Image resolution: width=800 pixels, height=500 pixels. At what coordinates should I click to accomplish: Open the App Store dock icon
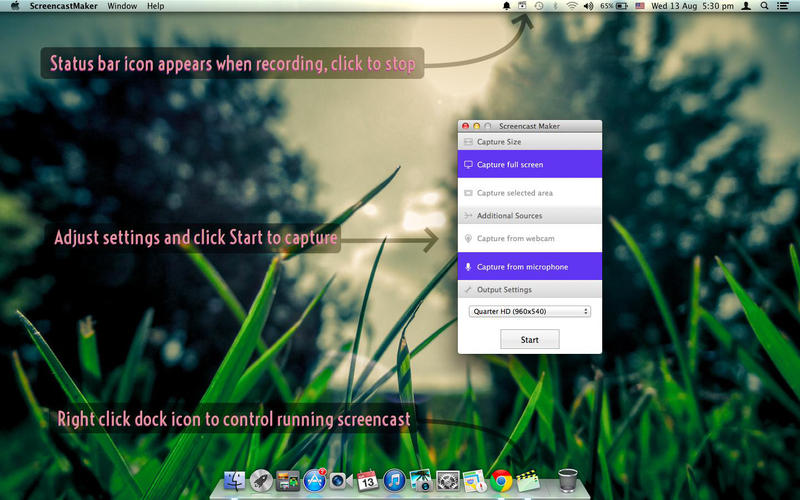click(x=316, y=480)
